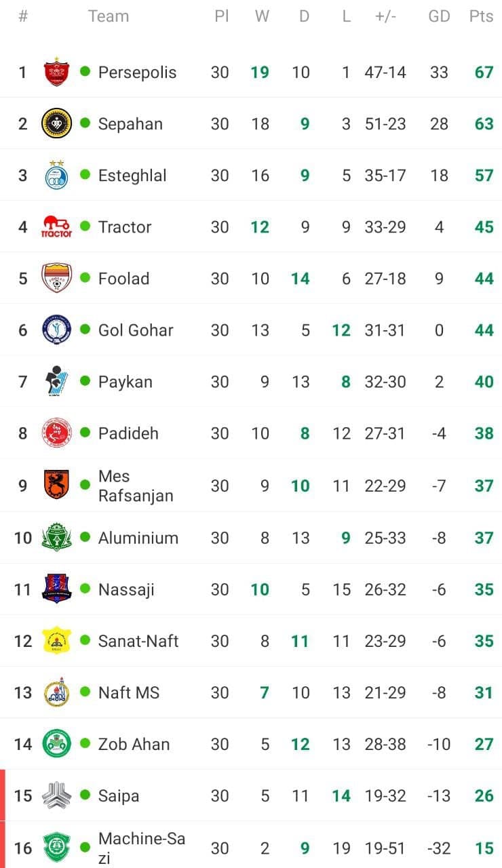Select the Gol Gohar crest
Viewport: 502px width, 868px height.
(x=57, y=330)
